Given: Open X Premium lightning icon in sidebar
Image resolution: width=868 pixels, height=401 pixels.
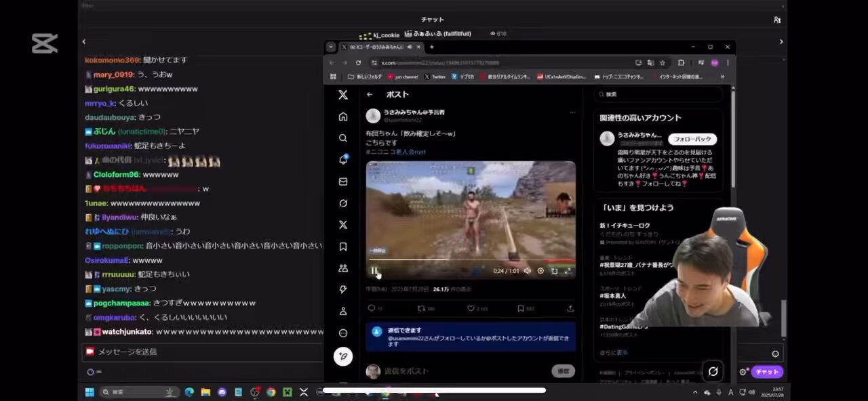Looking at the screenshot, I should (343, 289).
